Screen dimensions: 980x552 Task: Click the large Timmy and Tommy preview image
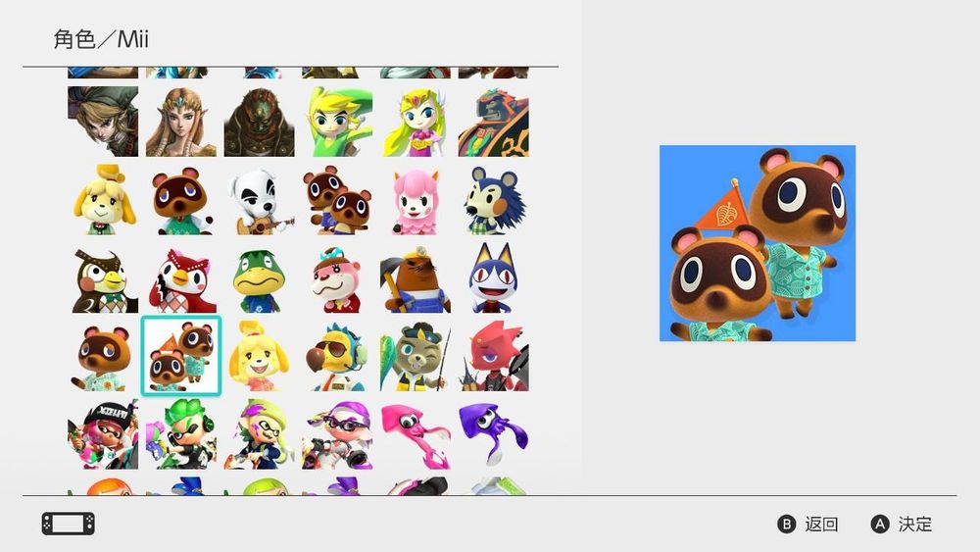tap(758, 243)
